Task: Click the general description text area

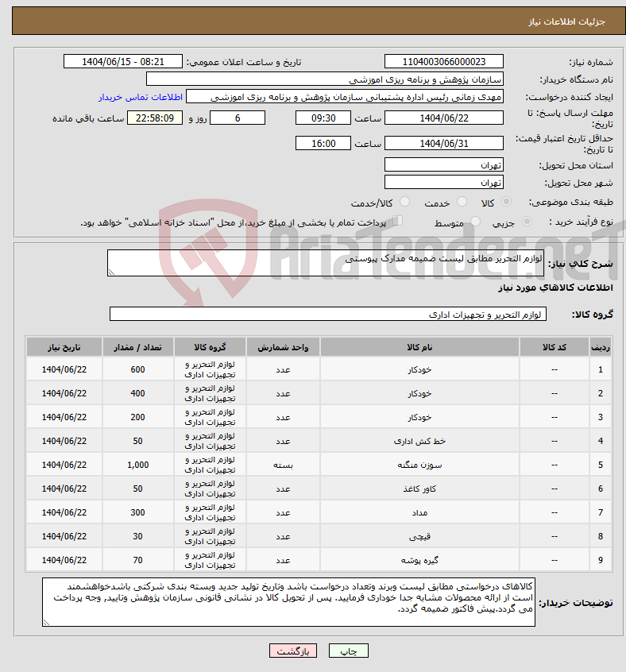Action: coord(325,263)
